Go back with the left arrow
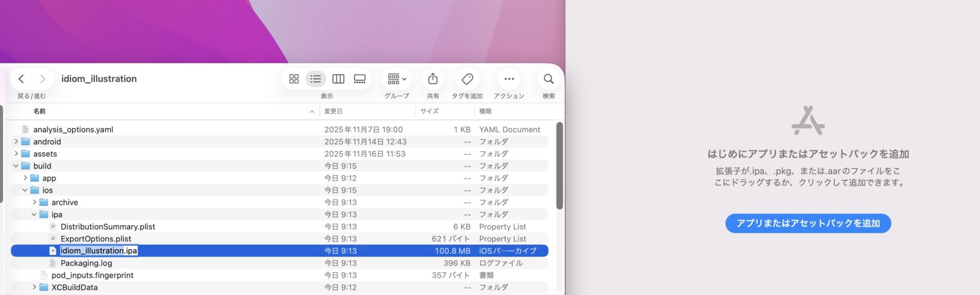The image size is (980, 295). click(21, 79)
